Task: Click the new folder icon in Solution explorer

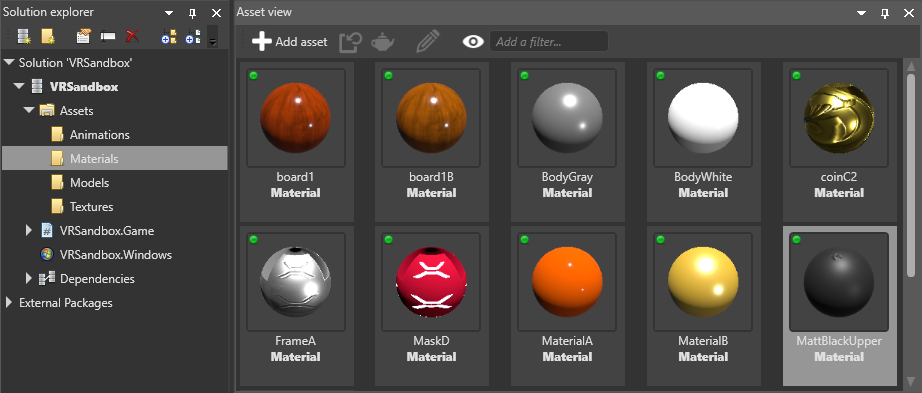Action: point(48,36)
